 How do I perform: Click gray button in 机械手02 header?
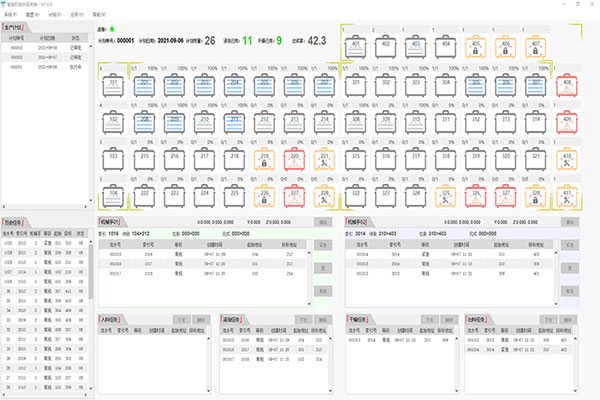click(570, 222)
